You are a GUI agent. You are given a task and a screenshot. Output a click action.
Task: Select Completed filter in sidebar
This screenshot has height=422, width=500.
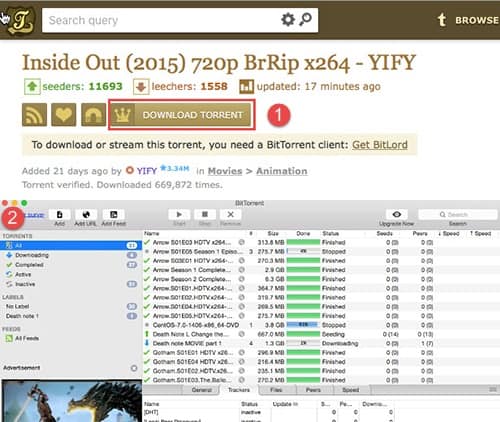[71, 265]
